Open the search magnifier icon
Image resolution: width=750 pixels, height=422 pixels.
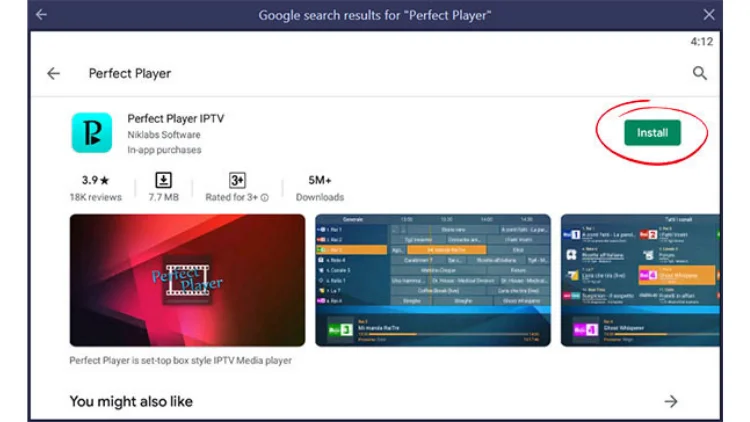[700, 73]
